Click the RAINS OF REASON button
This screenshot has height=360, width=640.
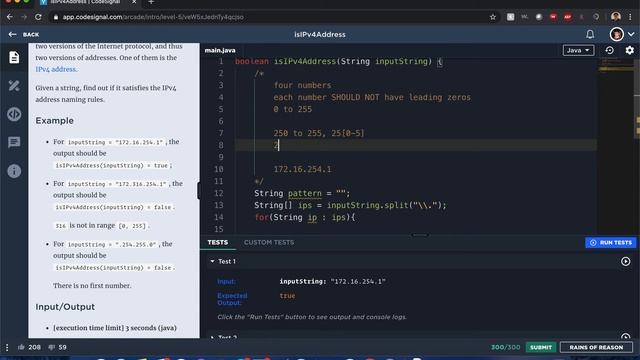[x=596, y=347]
